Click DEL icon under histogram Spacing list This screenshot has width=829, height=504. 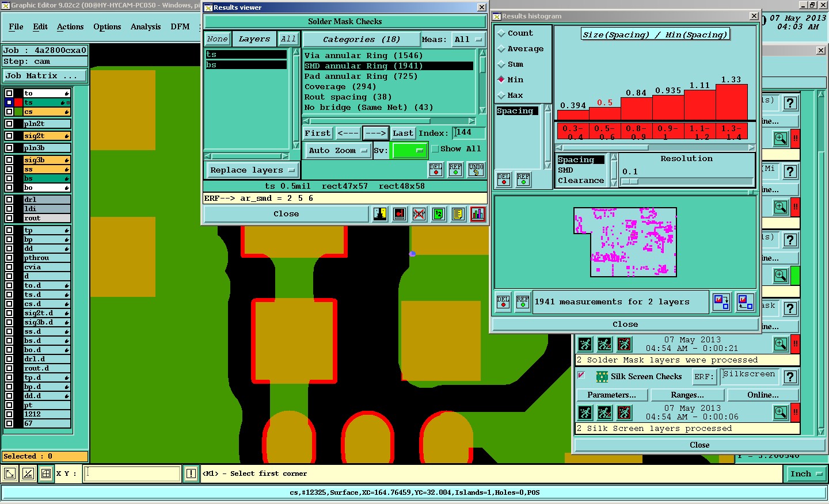tap(504, 180)
